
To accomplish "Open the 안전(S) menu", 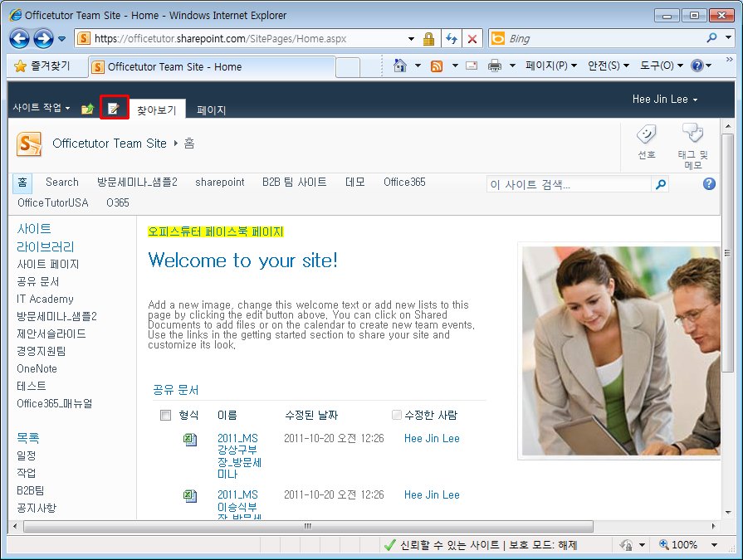I will [608, 66].
